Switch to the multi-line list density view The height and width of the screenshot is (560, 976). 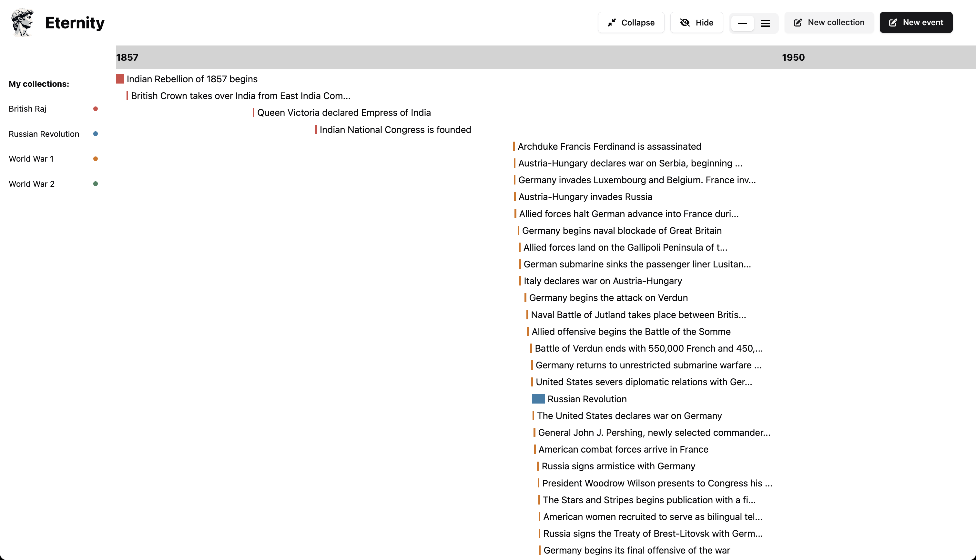coord(765,24)
